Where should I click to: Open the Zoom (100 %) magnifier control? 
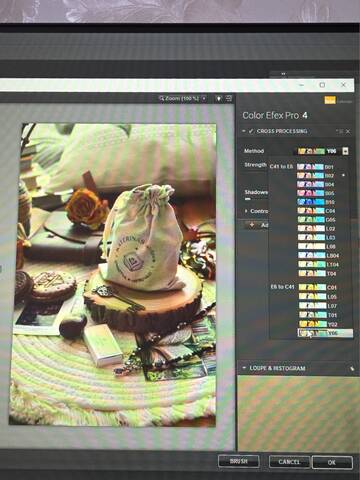click(179, 98)
